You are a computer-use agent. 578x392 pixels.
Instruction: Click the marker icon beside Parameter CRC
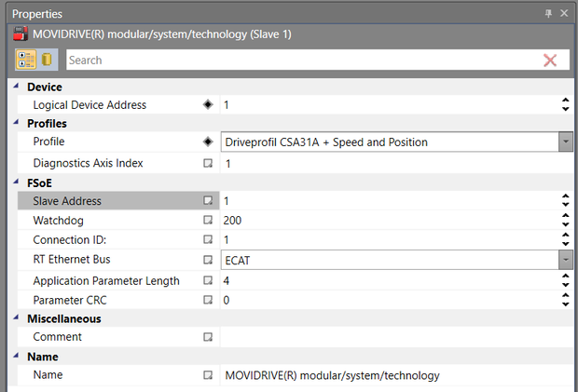point(208,300)
